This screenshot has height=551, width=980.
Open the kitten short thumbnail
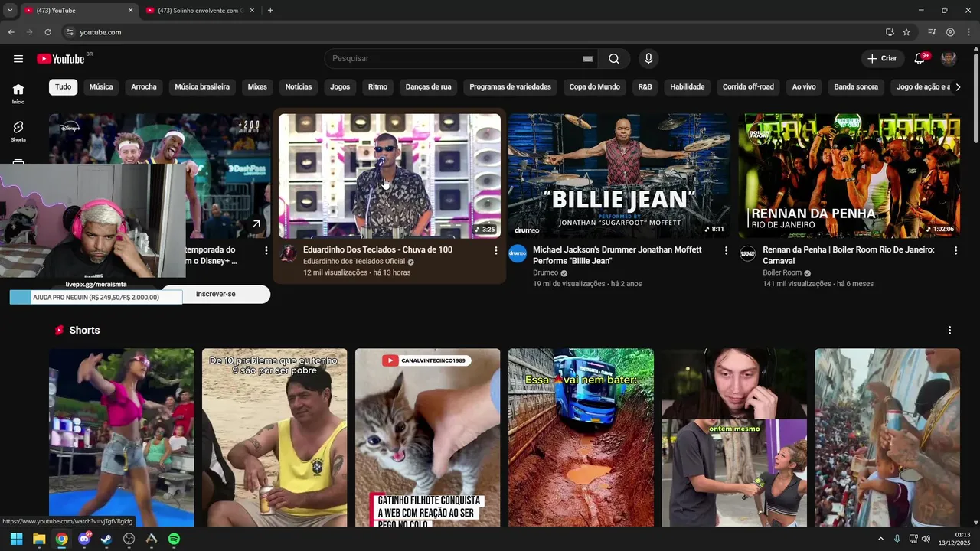(x=428, y=438)
